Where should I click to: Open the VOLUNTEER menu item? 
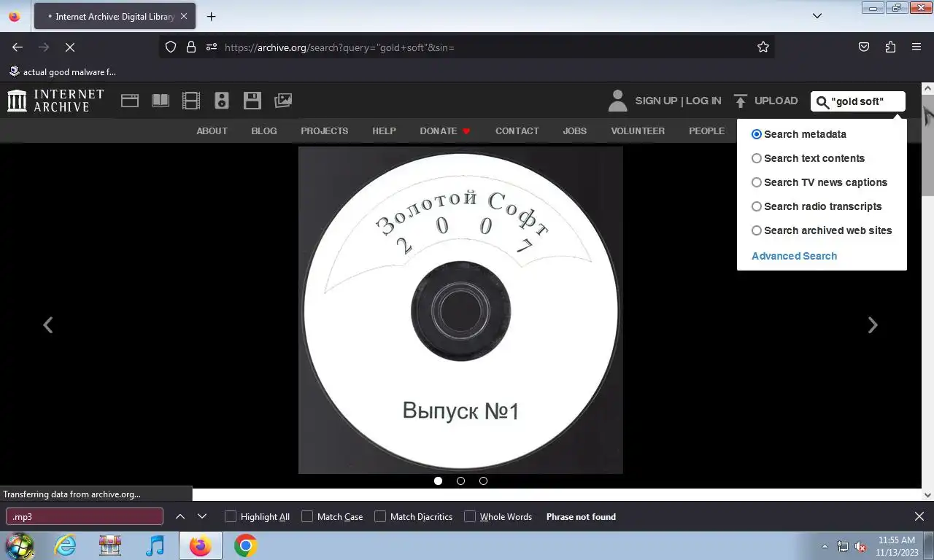[x=638, y=131]
